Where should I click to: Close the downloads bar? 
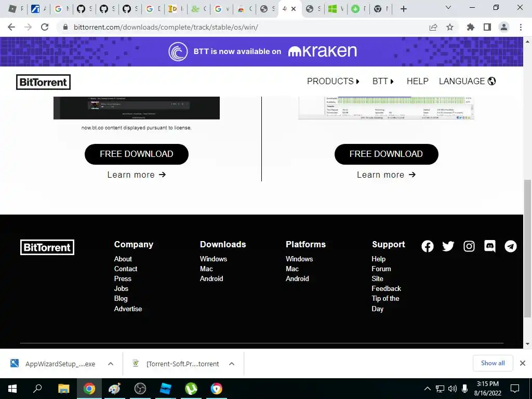(x=523, y=363)
